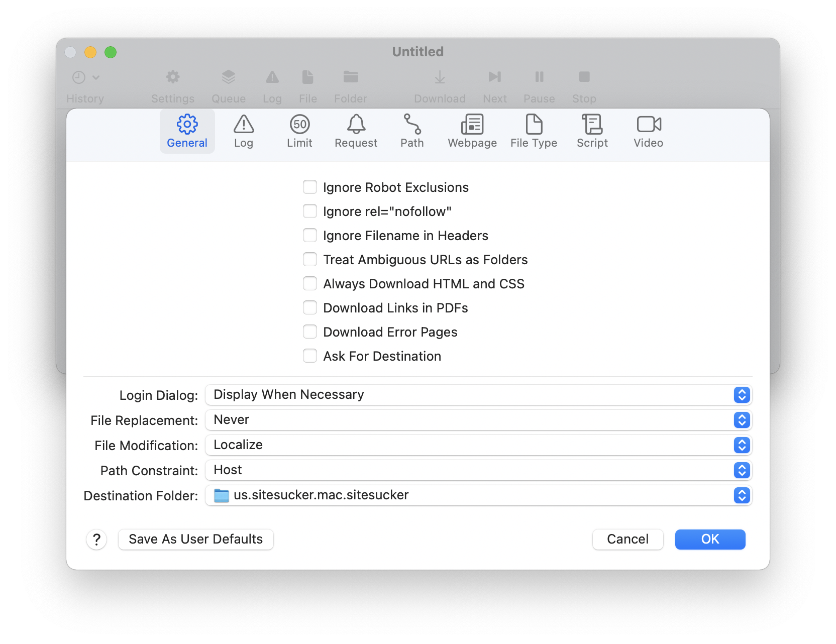
Task: Choose a Destination Folder from popup
Action: (x=478, y=495)
